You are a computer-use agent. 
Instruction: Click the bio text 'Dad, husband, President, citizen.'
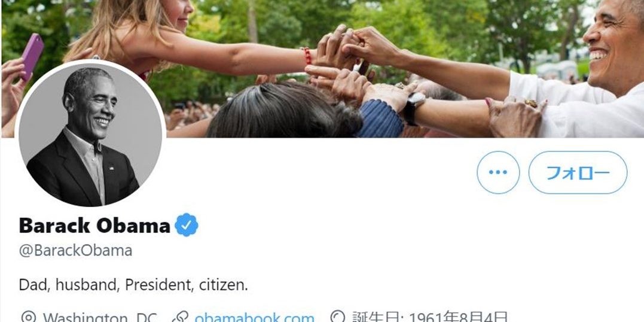pyautogui.click(x=133, y=284)
